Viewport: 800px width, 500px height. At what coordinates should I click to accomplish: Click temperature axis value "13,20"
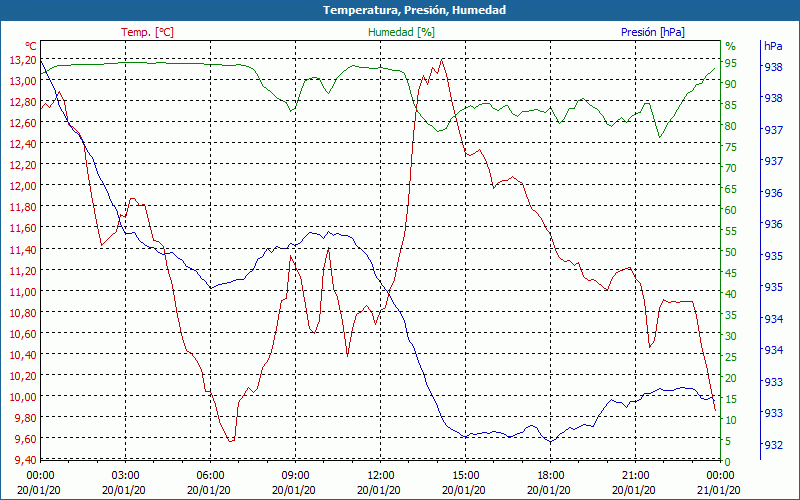pos(23,60)
